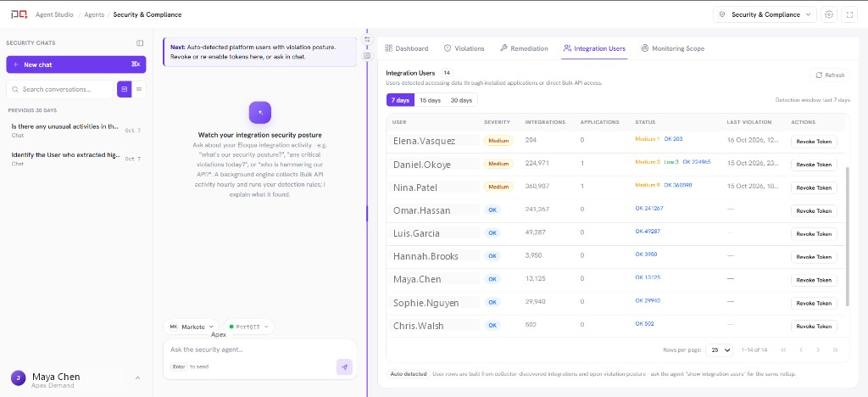
Task: Go to next page pagination arrow
Action: point(818,350)
